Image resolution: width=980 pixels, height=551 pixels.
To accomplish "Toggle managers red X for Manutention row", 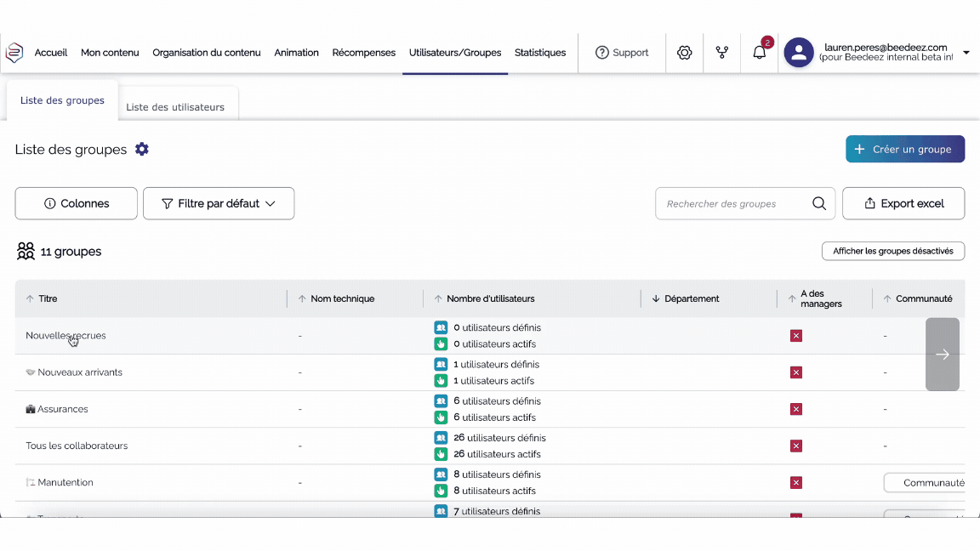I will (x=796, y=483).
